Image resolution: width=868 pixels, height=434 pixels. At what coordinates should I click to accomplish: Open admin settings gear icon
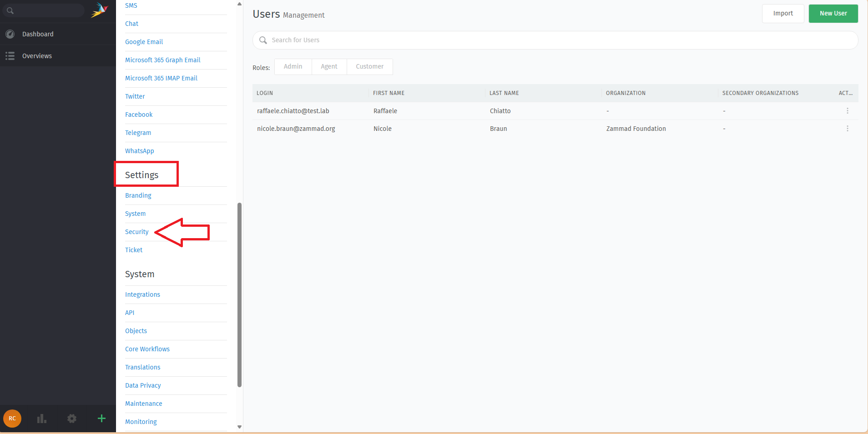[72, 419]
